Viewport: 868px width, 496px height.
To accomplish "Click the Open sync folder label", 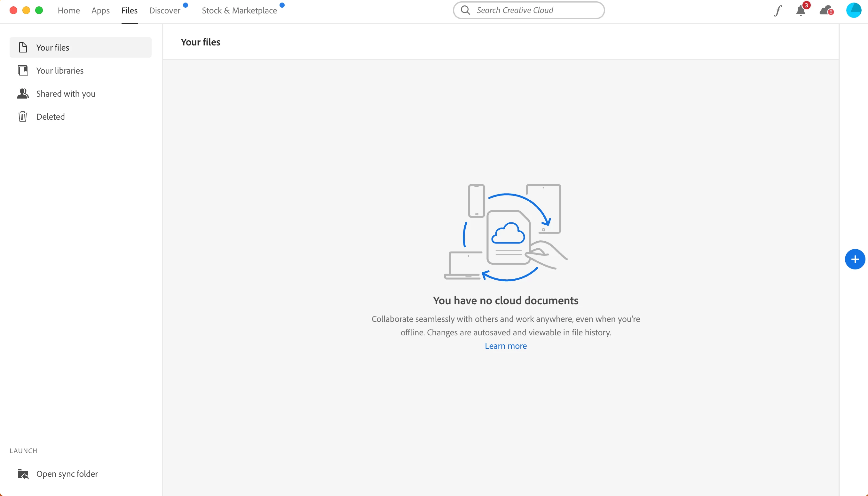I will pyautogui.click(x=67, y=474).
